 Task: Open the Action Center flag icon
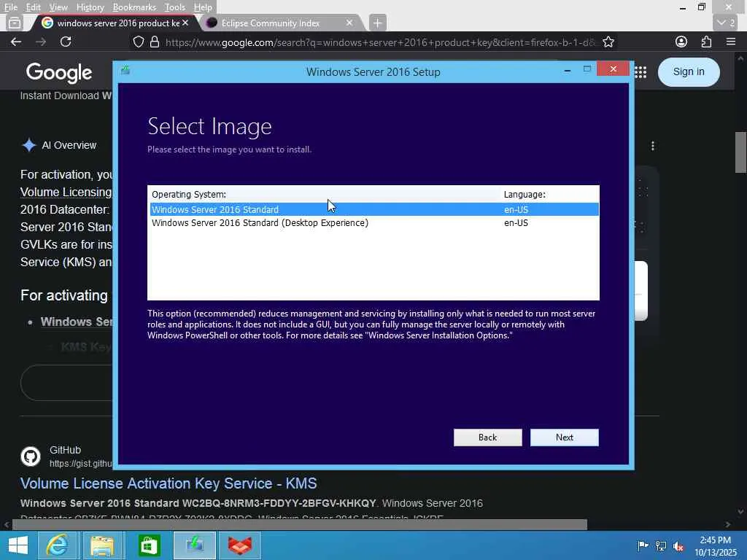643,545
